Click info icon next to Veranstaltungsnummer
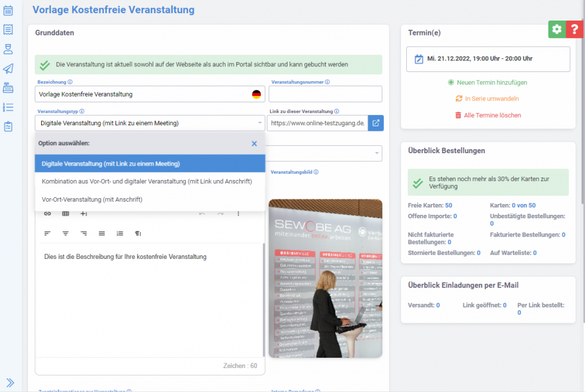 327,82
